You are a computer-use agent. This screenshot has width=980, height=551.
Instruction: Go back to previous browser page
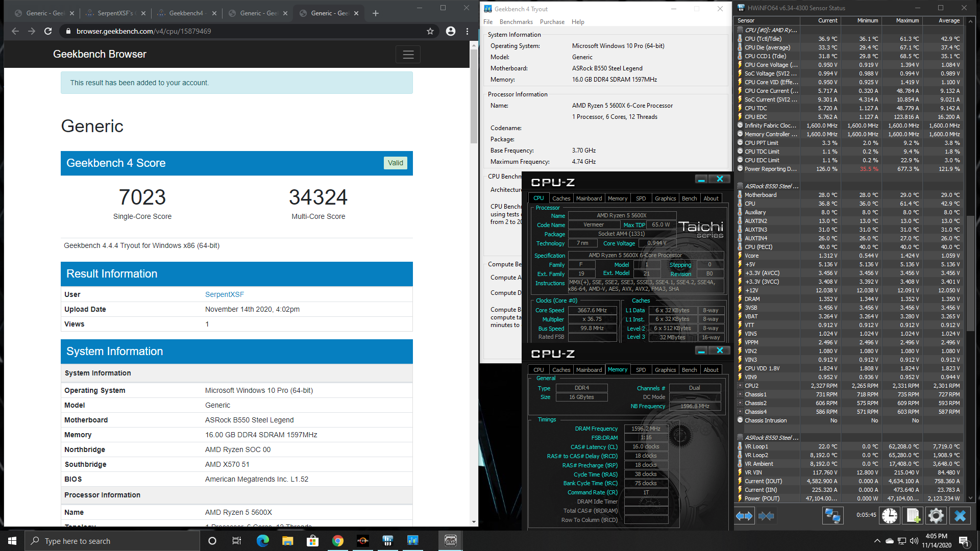(x=15, y=31)
